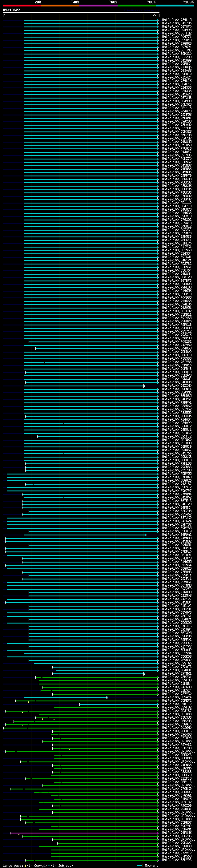The width and height of the screenshot is (197, 868).
Task: Open hit UniRef100_Q84L15
Action: 177,20
